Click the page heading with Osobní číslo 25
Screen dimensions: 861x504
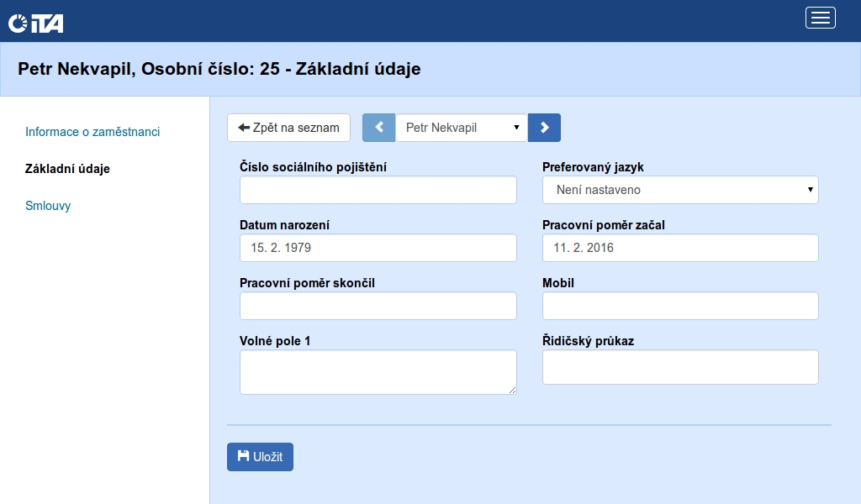(x=219, y=69)
